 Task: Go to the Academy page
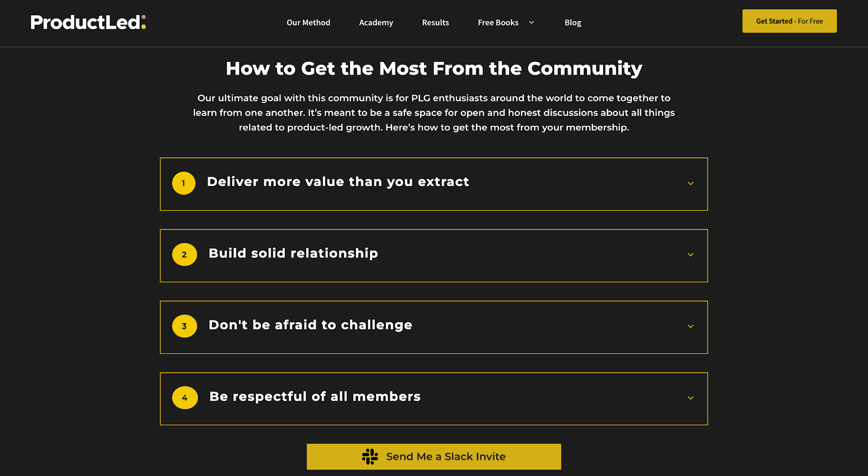pyautogui.click(x=376, y=23)
